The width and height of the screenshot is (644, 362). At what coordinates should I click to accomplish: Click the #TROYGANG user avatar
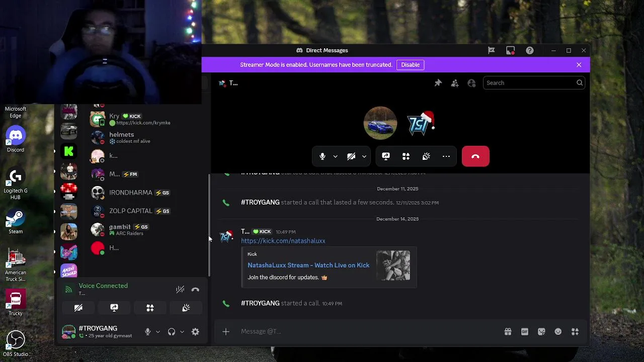68,332
